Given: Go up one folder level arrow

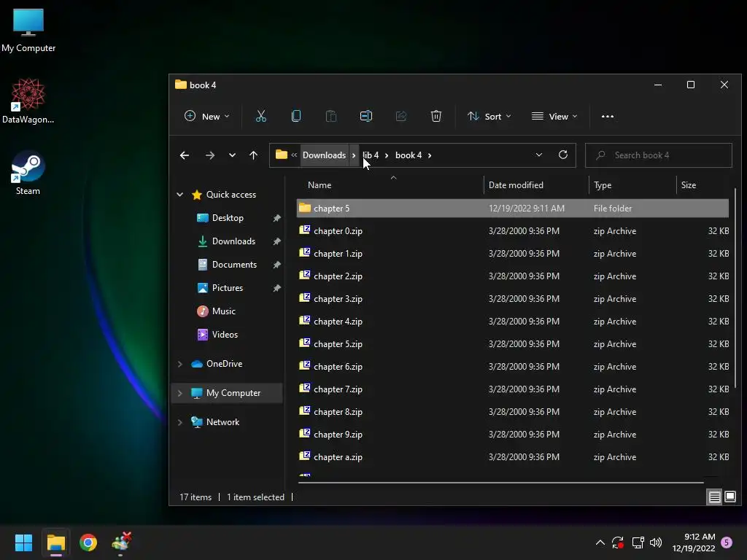Looking at the screenshot, I should (x=253, y=155).
